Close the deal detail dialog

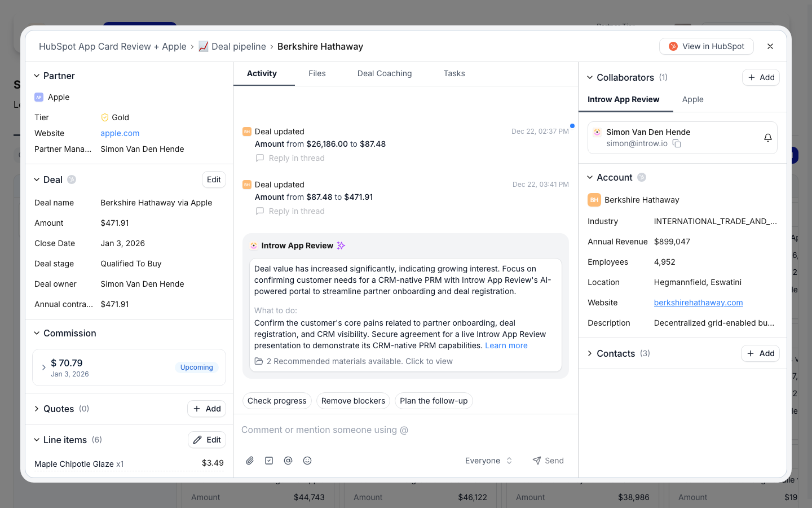[x=770, y=46]
